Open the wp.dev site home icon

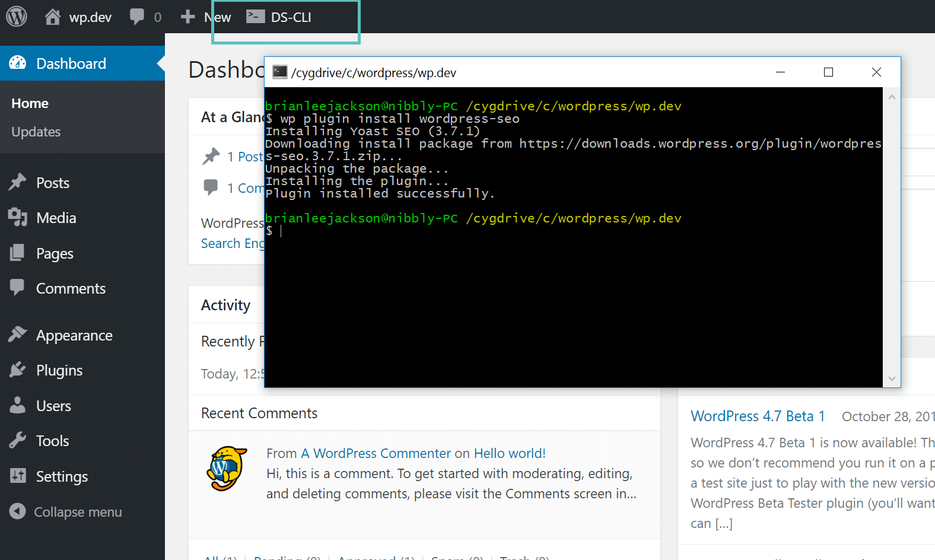pyautogui.click(x=53, y=17)
